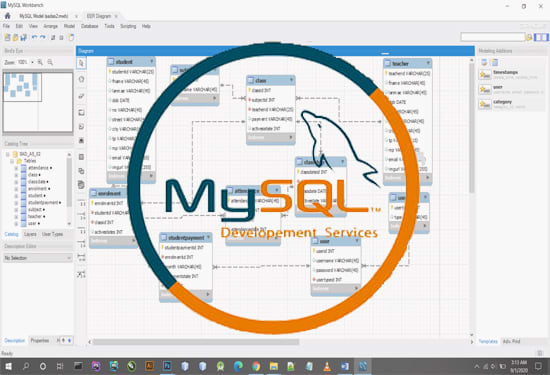This screenshot has width=550, height=375.
Task: Collapse the student table using header arrow
Action: (x=152, y=61)
